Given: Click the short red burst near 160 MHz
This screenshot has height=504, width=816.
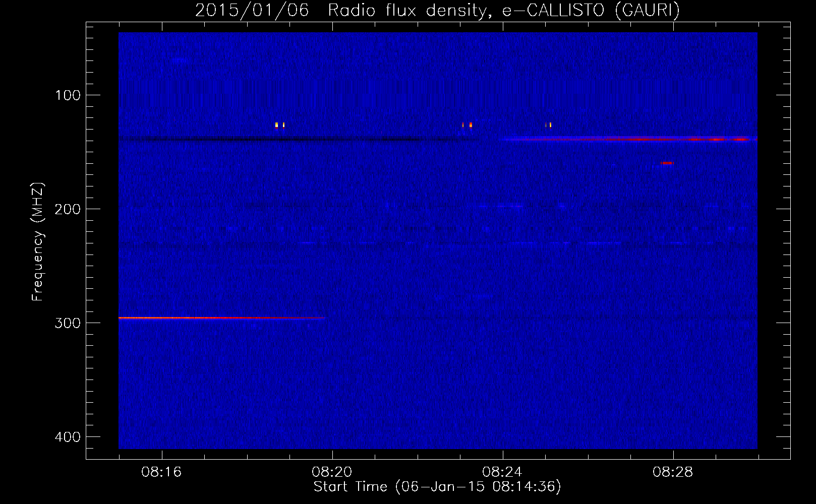Looking at the screenshot, I should 667,163.
